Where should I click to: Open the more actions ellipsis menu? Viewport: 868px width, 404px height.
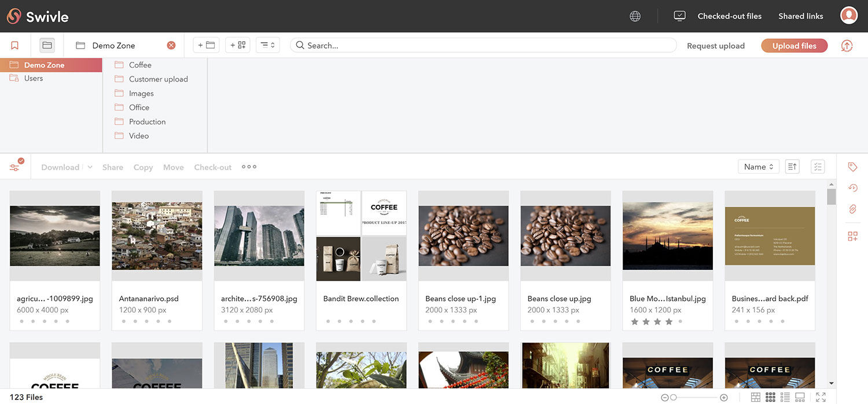[249, 167]
